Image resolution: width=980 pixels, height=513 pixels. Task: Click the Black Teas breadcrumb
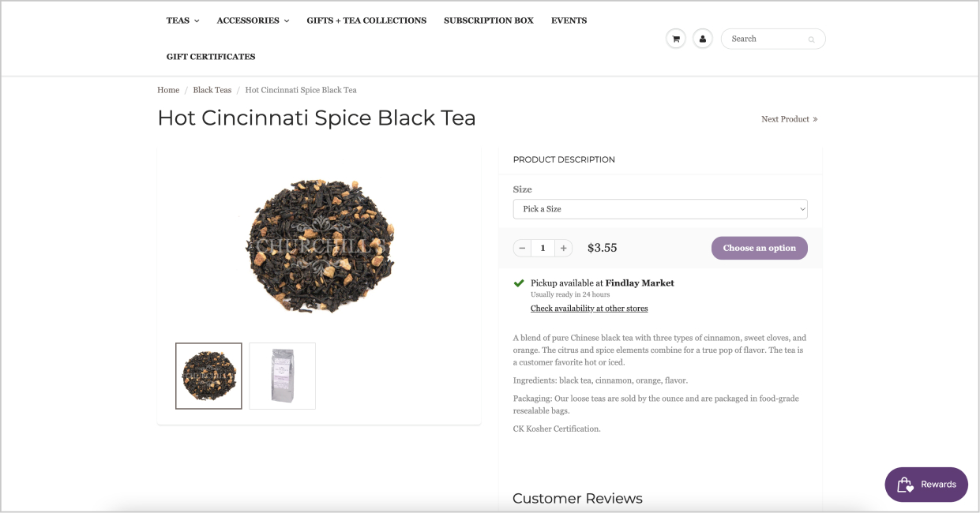(212, 90)
